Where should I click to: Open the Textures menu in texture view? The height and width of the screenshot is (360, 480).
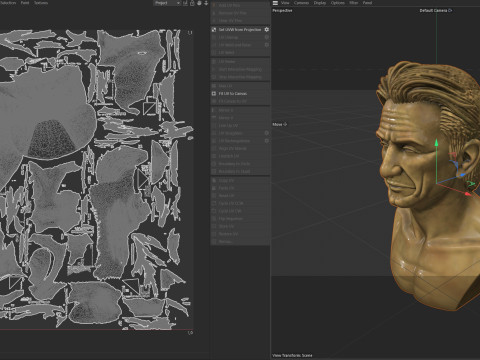tap(41, 3)
